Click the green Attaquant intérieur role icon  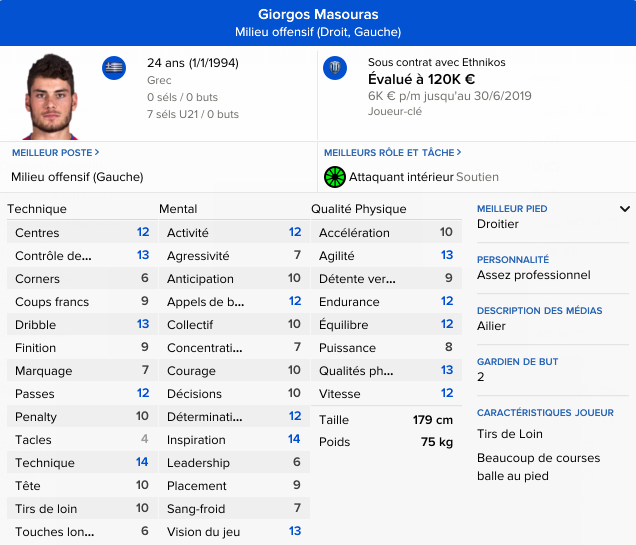tap(335, 177)
